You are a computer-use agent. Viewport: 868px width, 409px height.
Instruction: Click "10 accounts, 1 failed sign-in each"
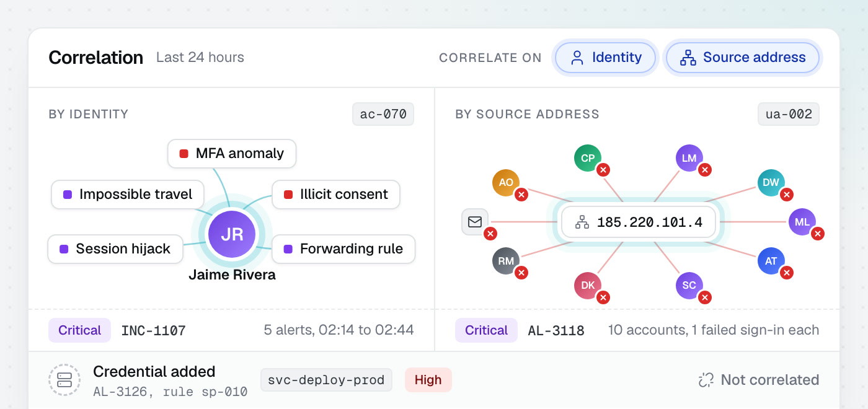pos(714,330)
